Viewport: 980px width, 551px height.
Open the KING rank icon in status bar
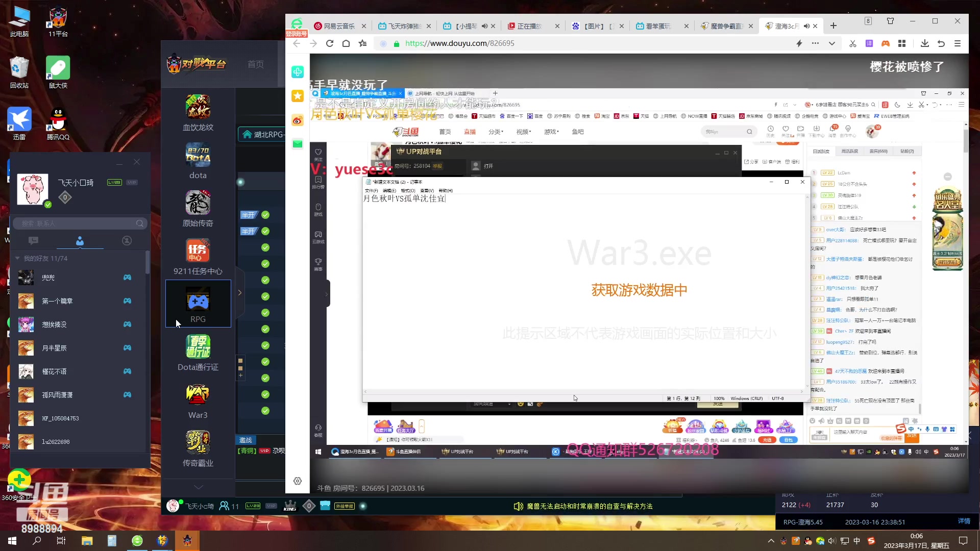click(290, 506)
